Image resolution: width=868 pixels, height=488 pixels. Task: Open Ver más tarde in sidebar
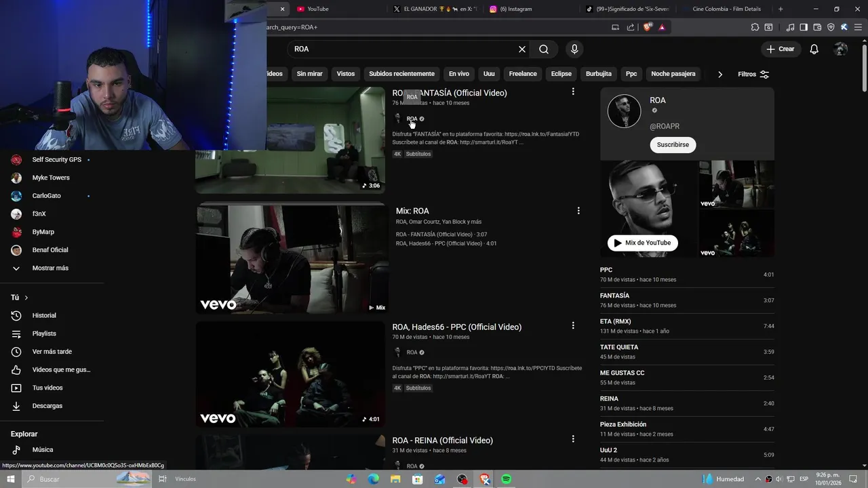[53, 352]
